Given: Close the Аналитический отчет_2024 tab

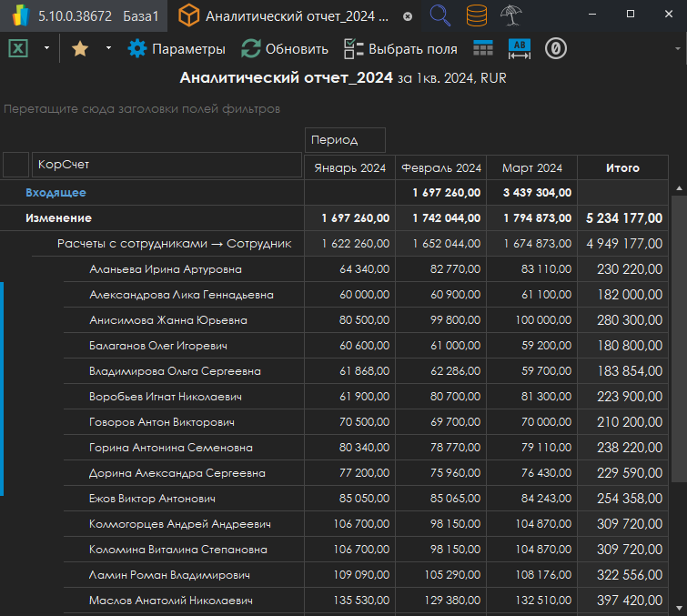Looking at the screenshot, I should 407,16.
